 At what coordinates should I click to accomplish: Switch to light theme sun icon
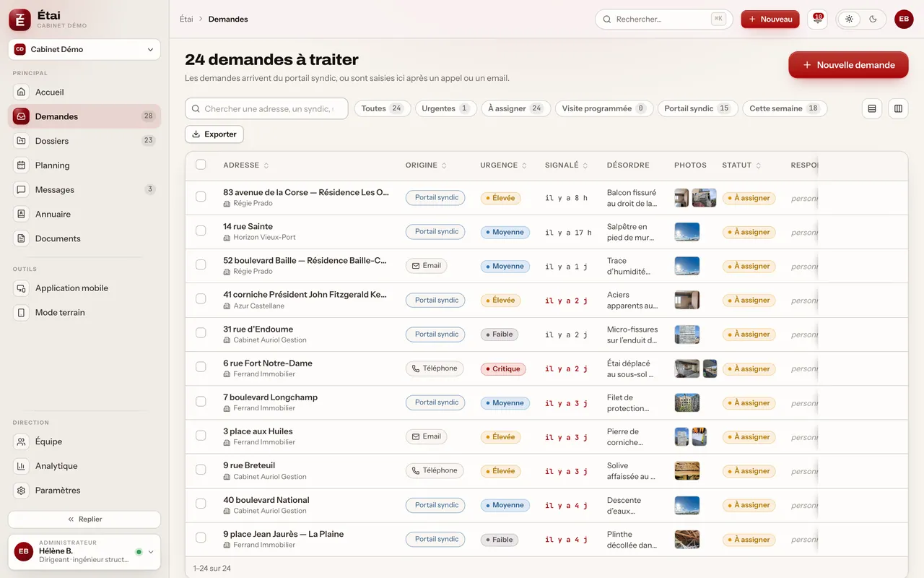point(849,20)
